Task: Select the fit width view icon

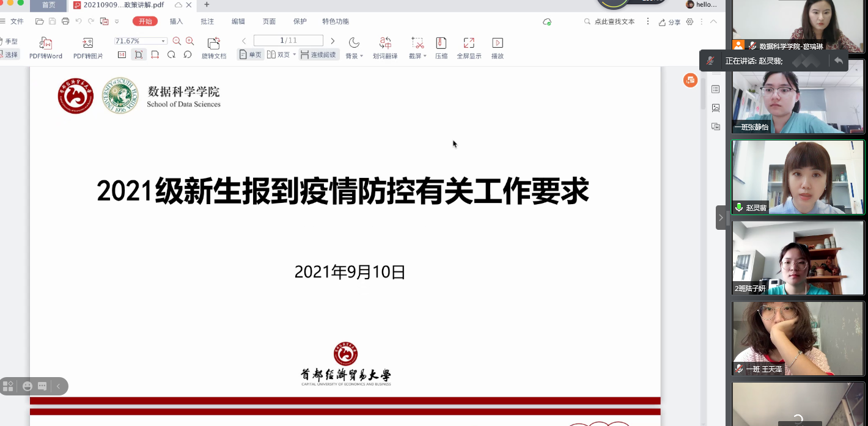Action: (155, 54)
